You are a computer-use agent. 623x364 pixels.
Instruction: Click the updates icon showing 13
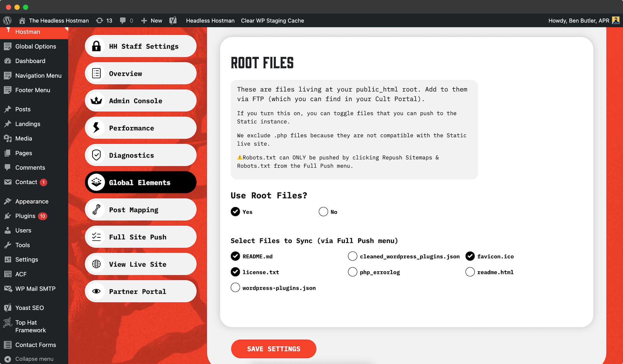104,21
